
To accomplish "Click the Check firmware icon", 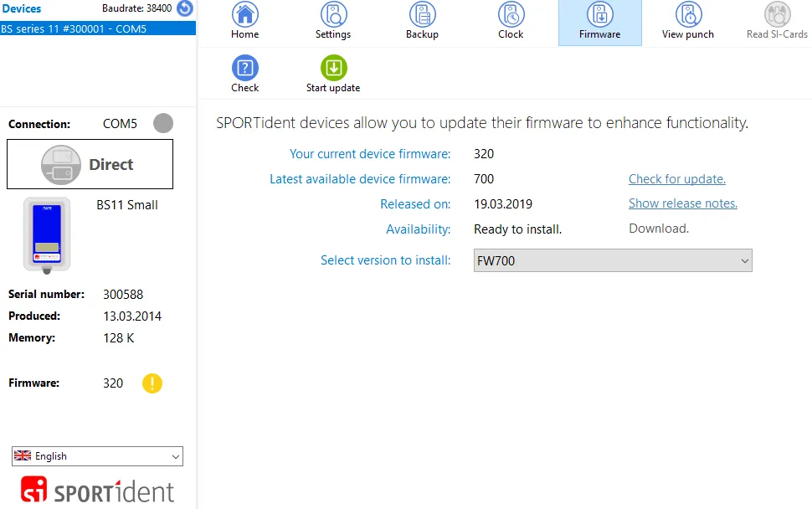I will tap(245, 68).
